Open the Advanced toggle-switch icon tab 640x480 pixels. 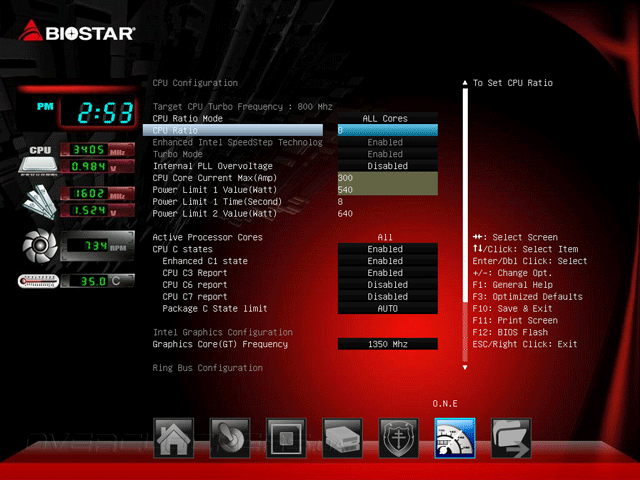click(x=230, y=438)
